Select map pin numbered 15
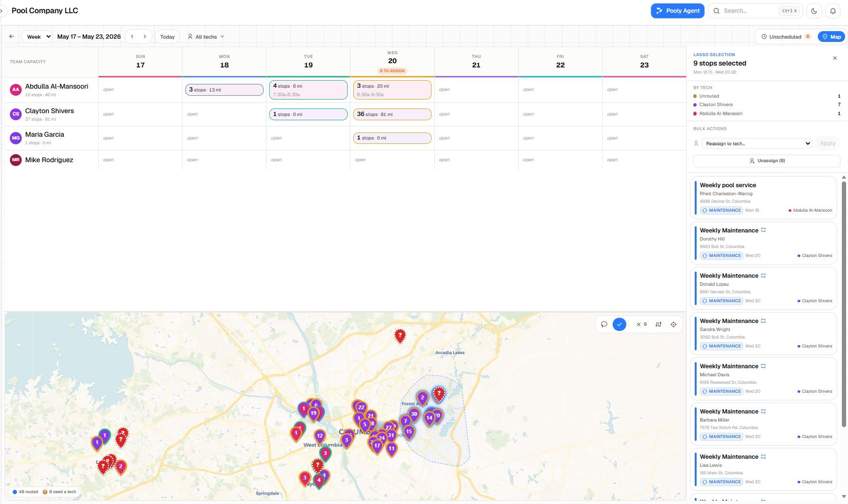This screenshot has width=848, height=504. (x=409, y=432)
